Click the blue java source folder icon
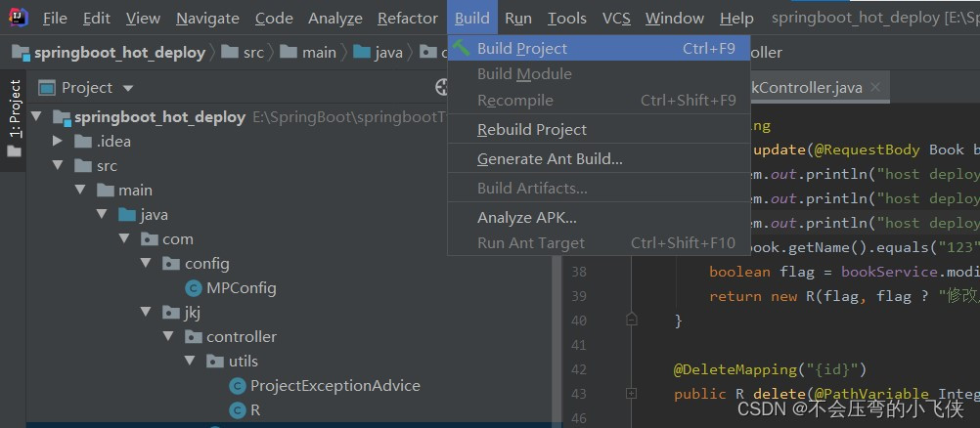980x428 pixels. [126, 215]
